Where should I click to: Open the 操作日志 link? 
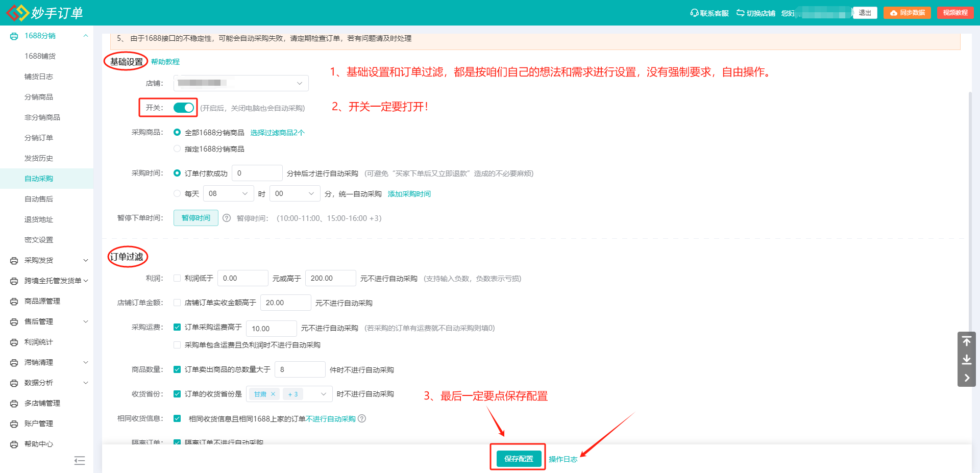(563, 459)
